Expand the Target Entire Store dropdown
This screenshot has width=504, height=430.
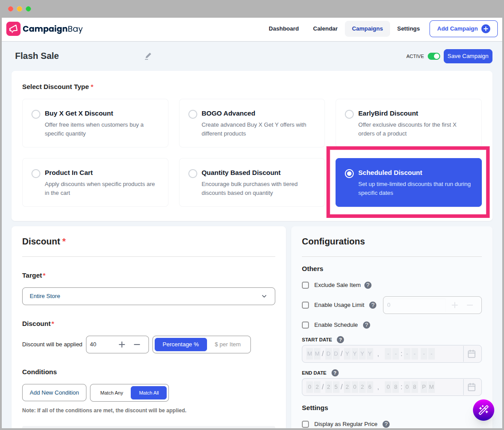(x=148, y=296)
